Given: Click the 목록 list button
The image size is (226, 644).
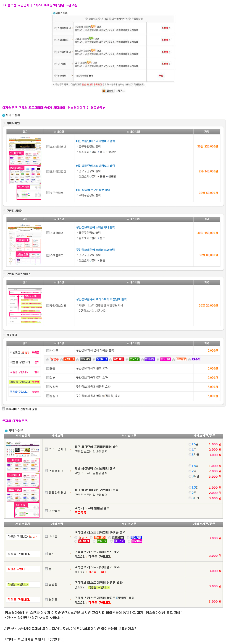Looking at the screenshot, I should point(120,91).
